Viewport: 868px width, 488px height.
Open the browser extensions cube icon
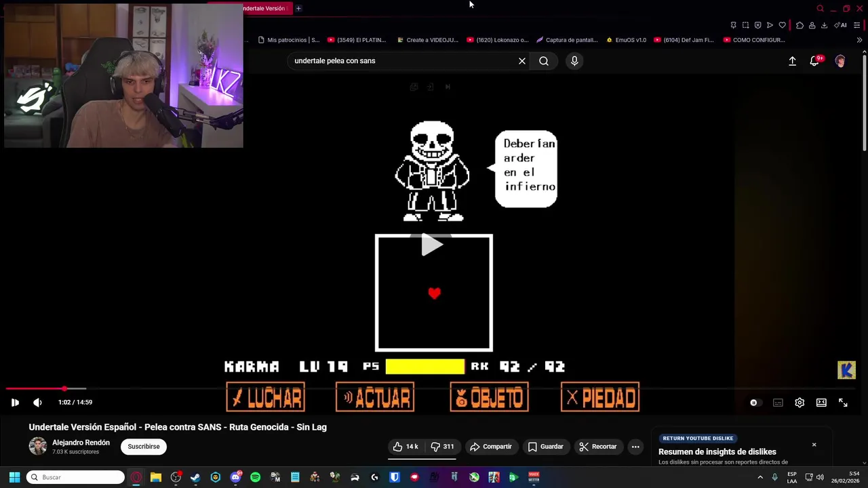click(x=800, y=25)
